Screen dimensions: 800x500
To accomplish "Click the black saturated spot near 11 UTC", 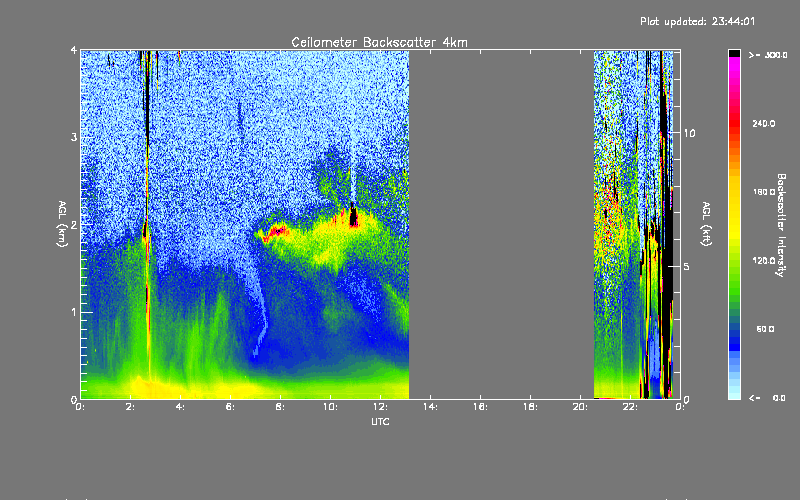I will click(353, 215).
